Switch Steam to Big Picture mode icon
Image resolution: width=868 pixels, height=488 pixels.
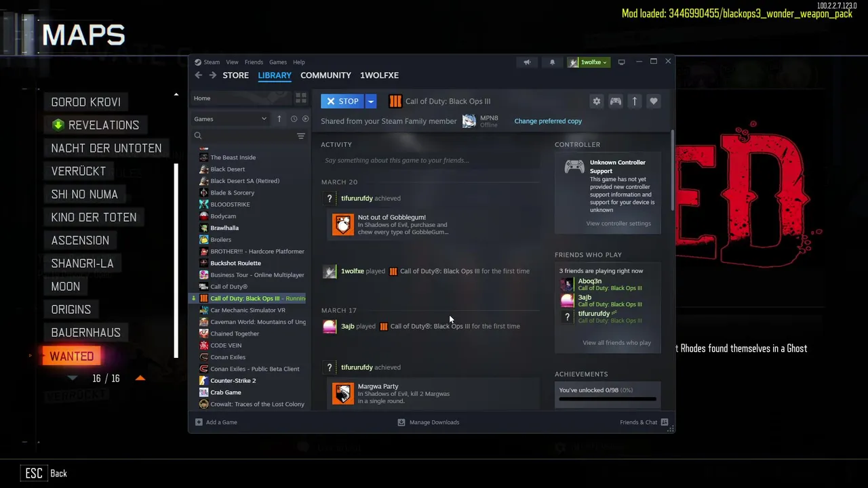coord(621,62)
